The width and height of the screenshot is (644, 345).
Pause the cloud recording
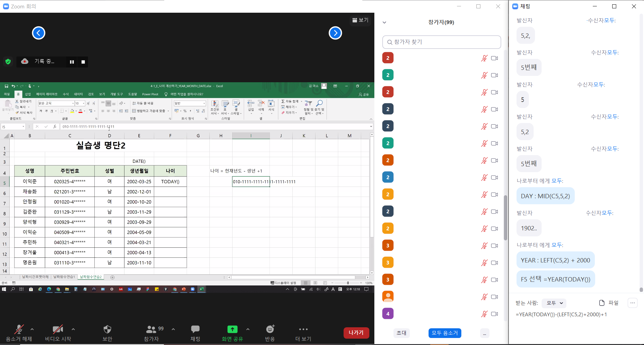[72, 62]
